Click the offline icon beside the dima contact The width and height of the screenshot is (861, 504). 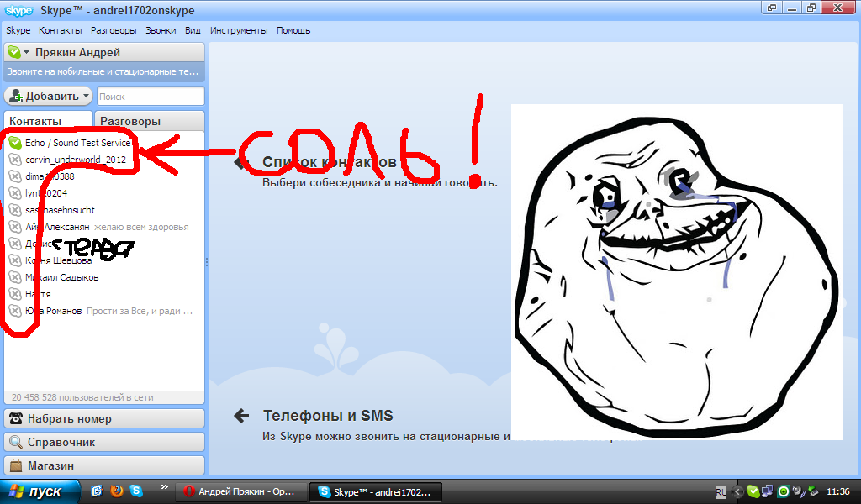coord(15,176)
